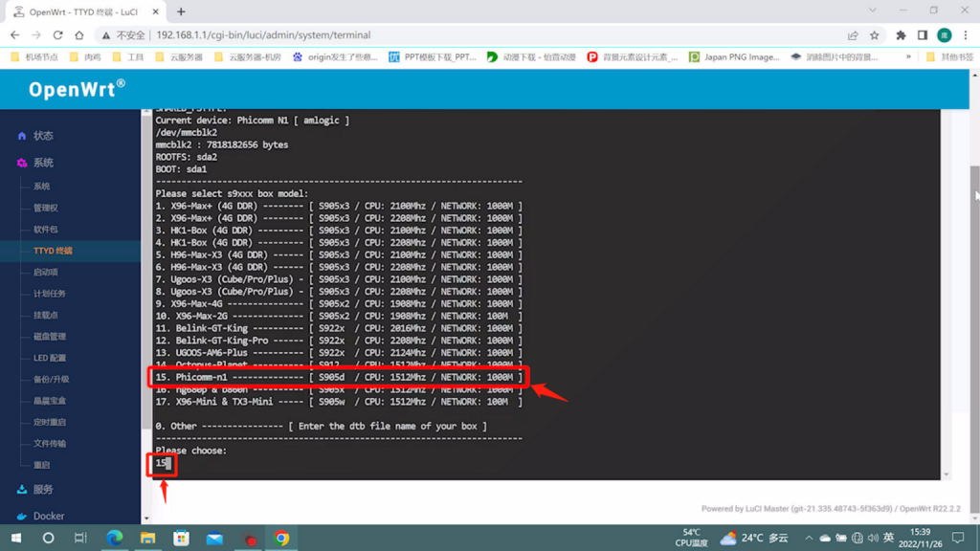Launch Microsoft Edge from the taskbar
This screenshot has height=551, width=980.
point(115,538)
